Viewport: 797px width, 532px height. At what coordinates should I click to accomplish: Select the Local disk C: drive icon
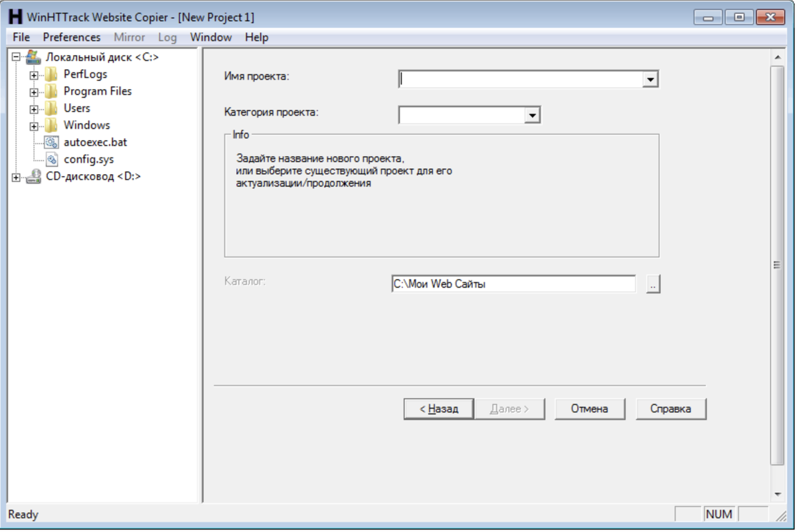(33, 57)
